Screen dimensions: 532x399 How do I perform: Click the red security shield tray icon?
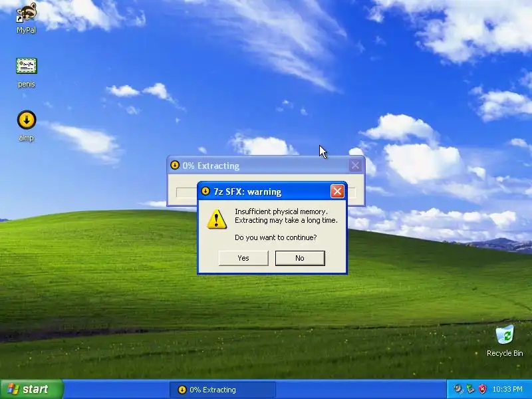tap(483, 389)
